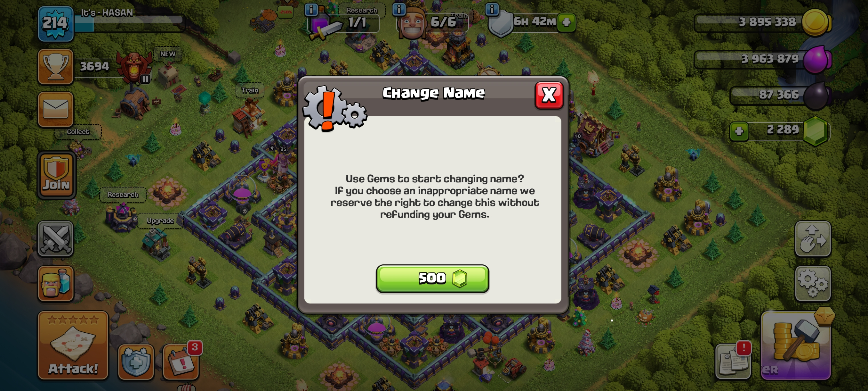Open the mail inbox envelope icon

[56, 109]
